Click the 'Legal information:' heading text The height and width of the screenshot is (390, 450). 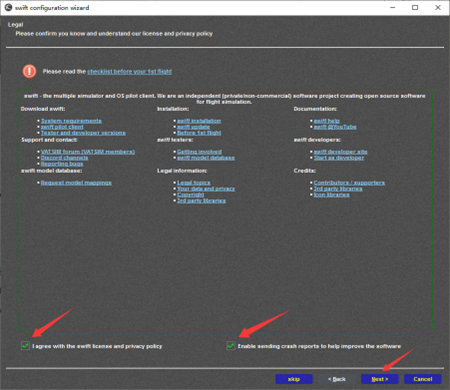point(182,171)
